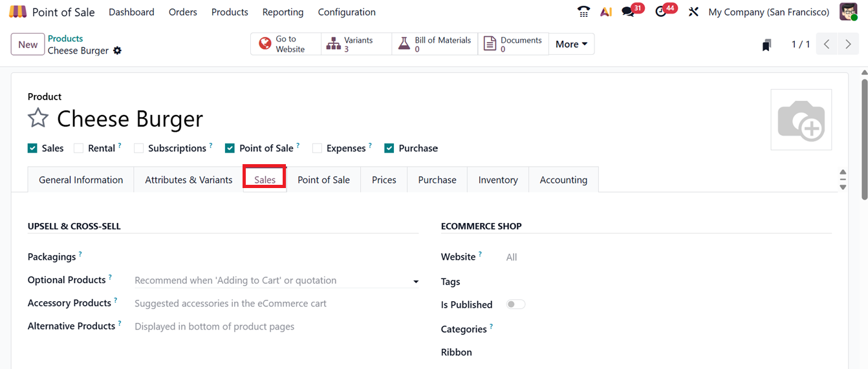
Task: Open the chat messages icon
Action: [x=628, y=12]
